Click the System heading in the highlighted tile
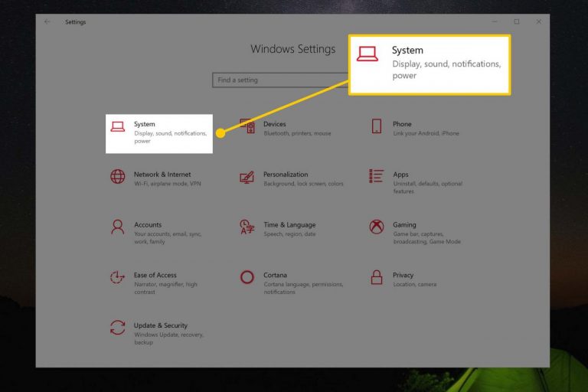The width and height of the screenshot is (588, 392). click(x=145, y=124)
